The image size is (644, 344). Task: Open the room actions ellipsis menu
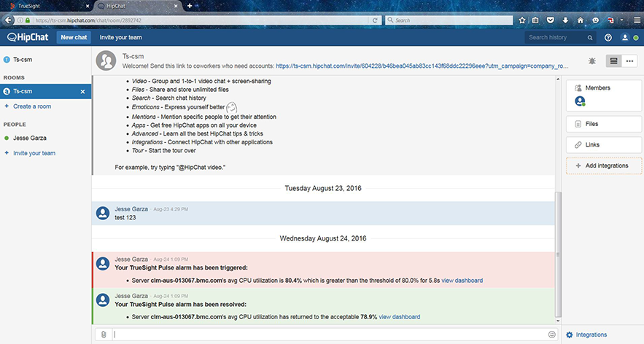click(x=629, y=61)
